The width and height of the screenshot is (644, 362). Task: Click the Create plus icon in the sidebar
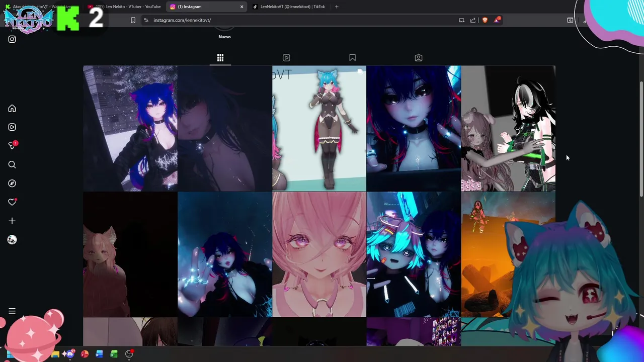coord(12,221)
